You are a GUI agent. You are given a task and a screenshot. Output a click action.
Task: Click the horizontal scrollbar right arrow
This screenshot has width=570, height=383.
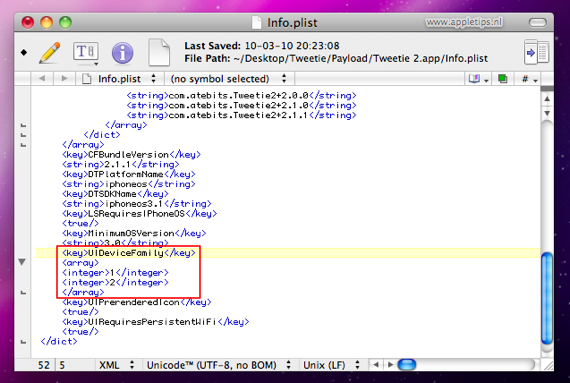tap(391, 364)
